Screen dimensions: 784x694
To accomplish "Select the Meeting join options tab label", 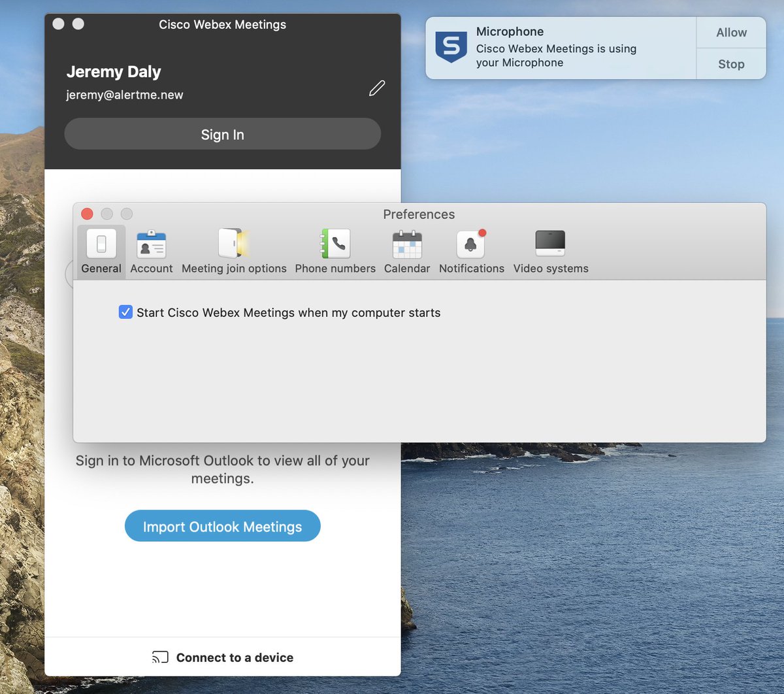I will coord(234,269).
